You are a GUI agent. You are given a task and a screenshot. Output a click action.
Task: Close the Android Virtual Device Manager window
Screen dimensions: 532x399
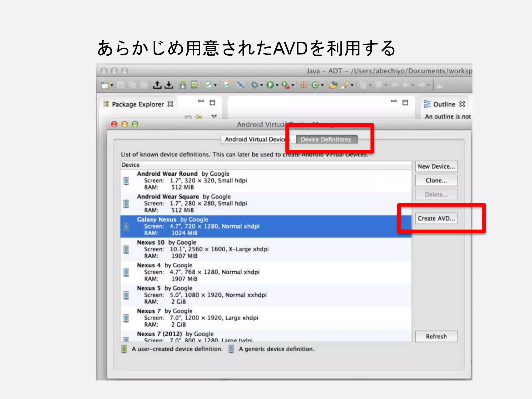(114, 124)
